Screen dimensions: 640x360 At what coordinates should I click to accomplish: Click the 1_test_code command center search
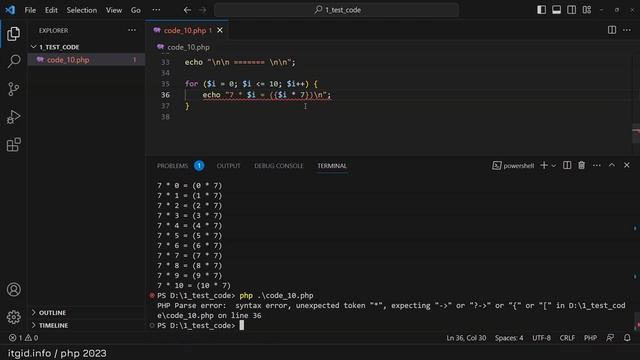(337, 10)
